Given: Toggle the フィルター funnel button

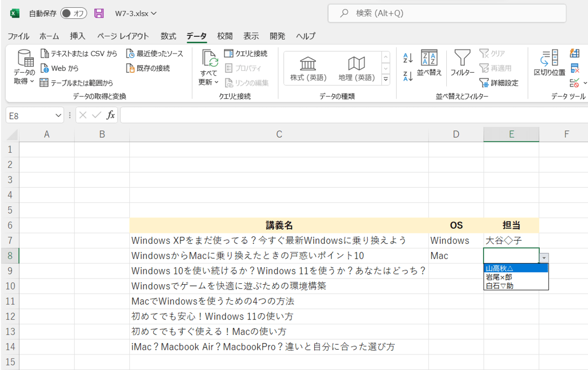Looking at the screenshot, I should tap(462, 63).
